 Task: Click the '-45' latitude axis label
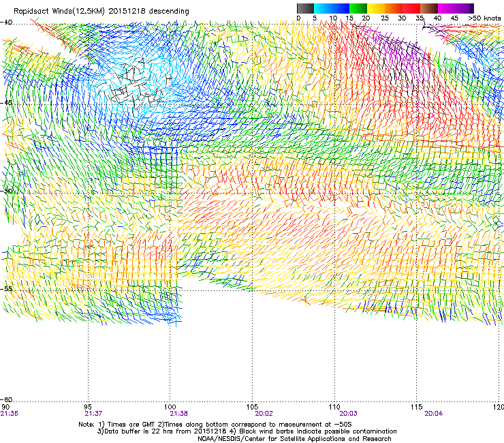point(6,103)
